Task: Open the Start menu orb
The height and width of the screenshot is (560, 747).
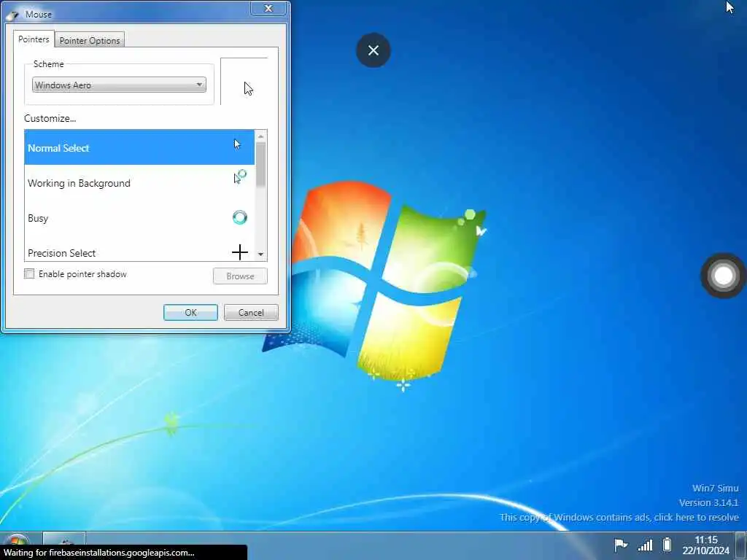Action: tap(16, 542)
